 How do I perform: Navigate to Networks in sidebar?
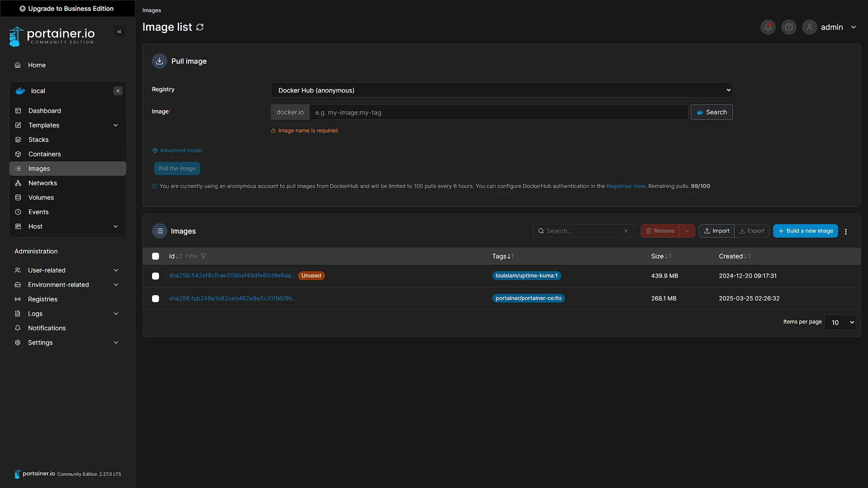(68, 183)
